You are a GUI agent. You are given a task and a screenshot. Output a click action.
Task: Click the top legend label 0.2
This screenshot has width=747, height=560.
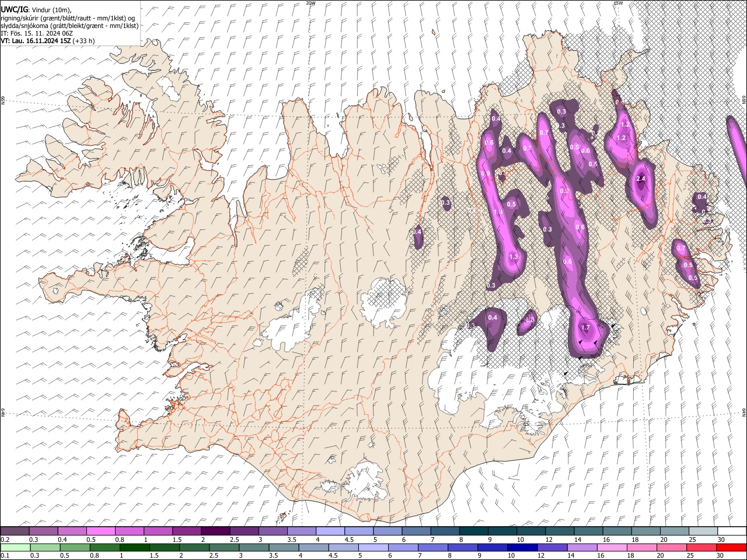click(x=5, y=540)
